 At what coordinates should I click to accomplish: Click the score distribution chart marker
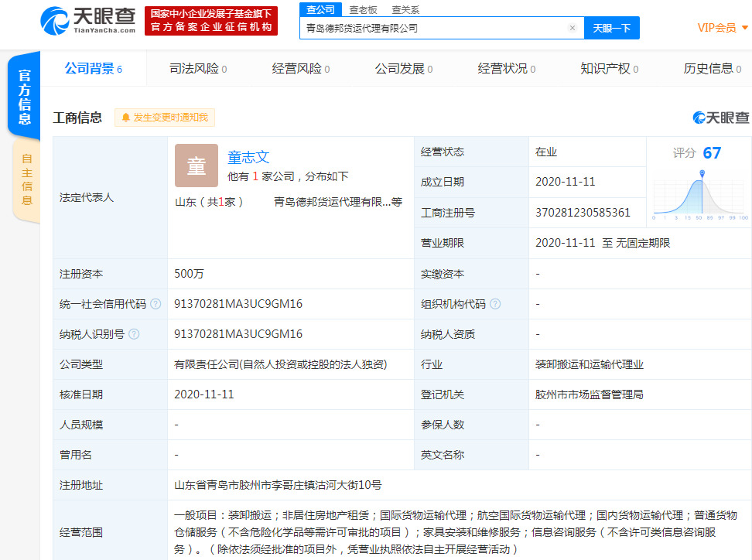702,172
